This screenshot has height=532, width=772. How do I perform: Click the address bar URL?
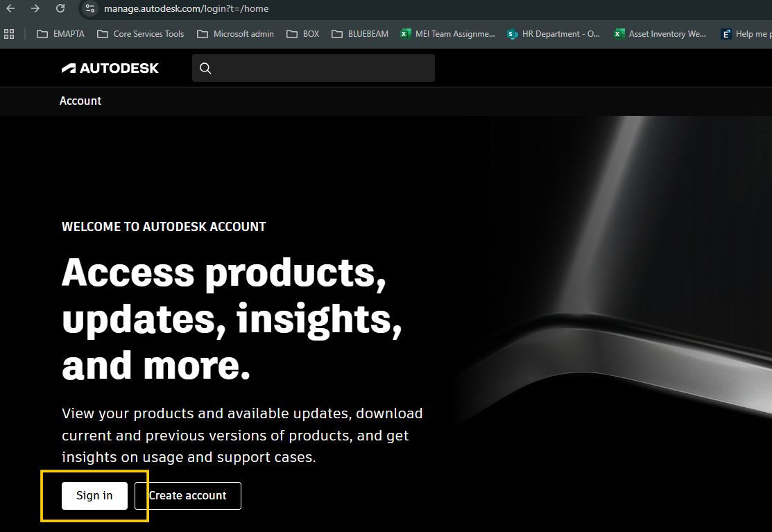tap(186, 9)
